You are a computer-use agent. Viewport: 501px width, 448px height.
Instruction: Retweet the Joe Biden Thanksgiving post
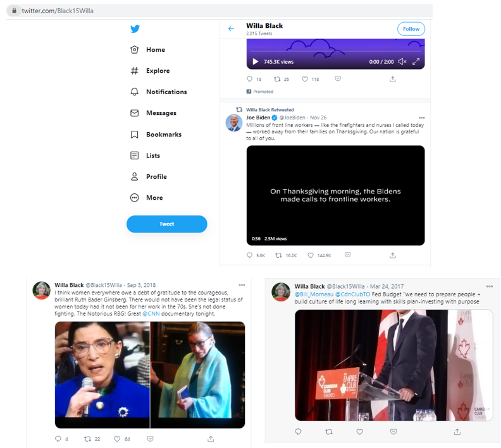(x=278, y=255)
